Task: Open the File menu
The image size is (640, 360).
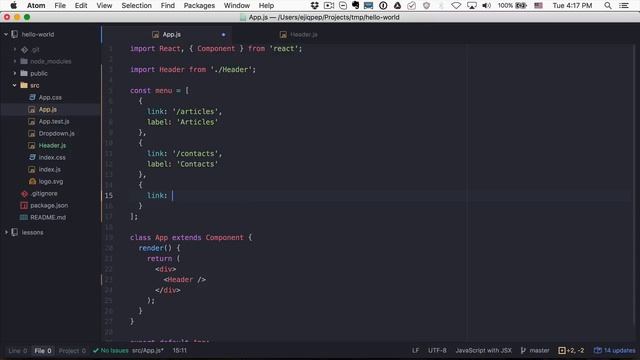Action: pos(60,6)
